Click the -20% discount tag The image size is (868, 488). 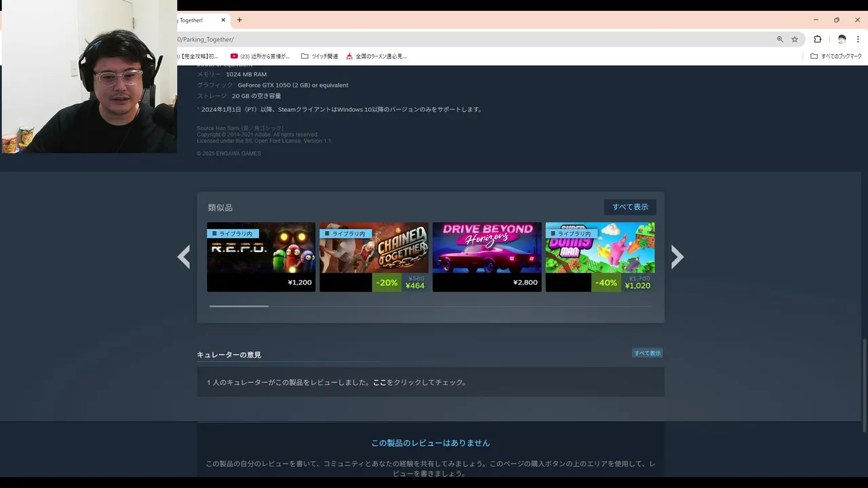pos(387,283)
